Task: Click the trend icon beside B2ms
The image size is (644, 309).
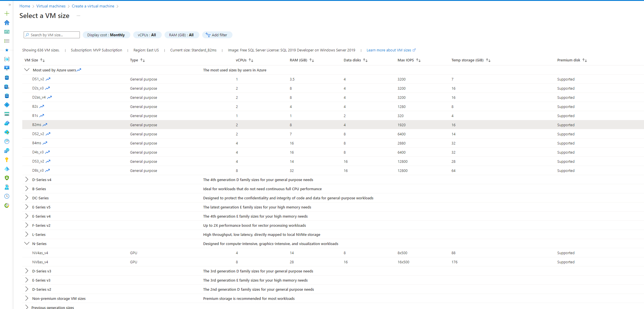Action: pos(45,125)
